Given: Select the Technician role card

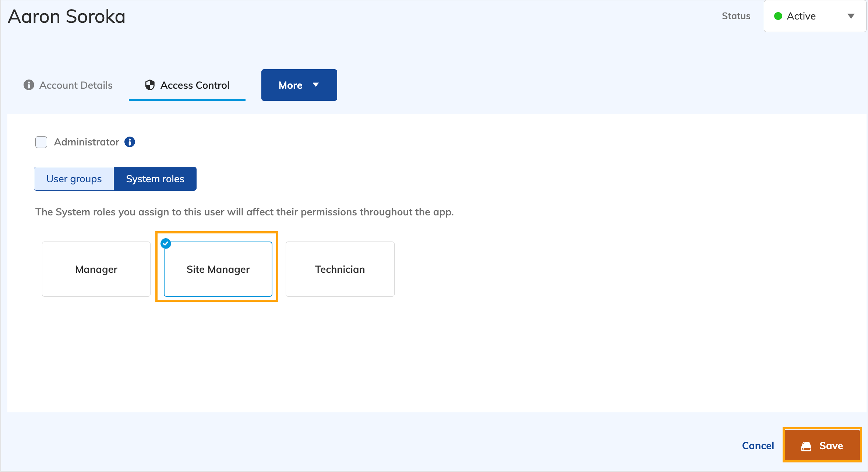Looking at the screenshot, I should (x=340, y=269).
